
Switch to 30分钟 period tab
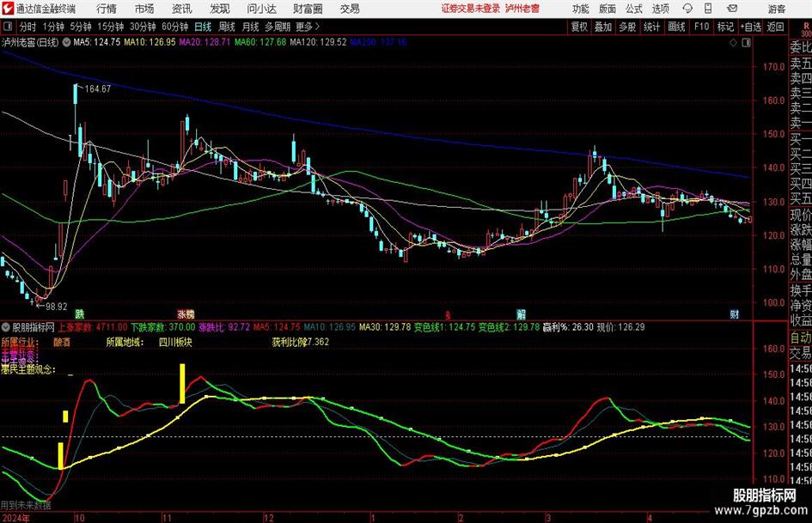[143, 27]
